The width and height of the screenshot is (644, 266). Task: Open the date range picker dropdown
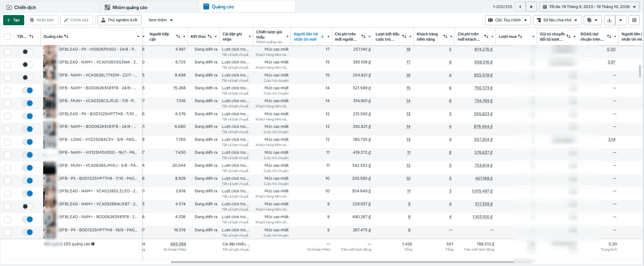point(589,7)
